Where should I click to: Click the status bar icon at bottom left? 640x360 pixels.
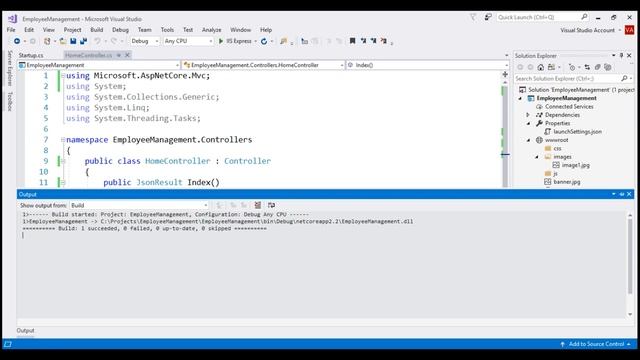click(8, 344)
